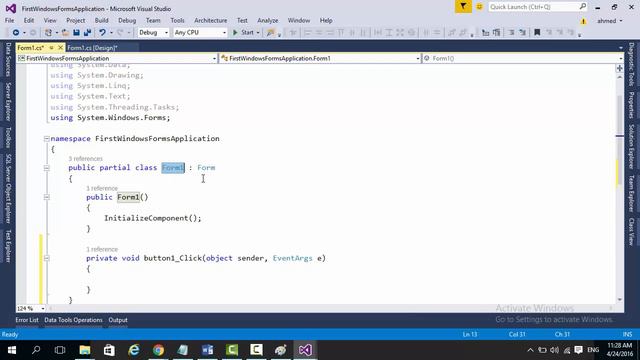Click the editor vertical scrollbar
640x360 pixels.
[x=620, y=188]
